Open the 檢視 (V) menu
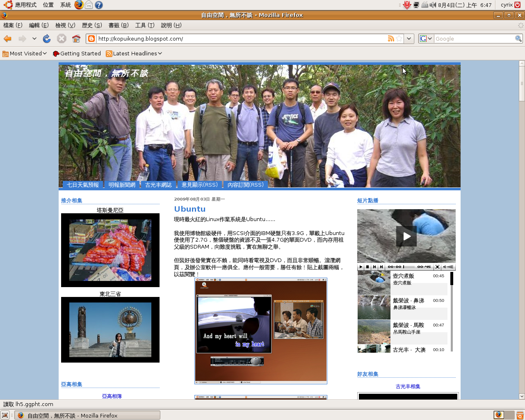The image size is (525, 420). point(65,25)
